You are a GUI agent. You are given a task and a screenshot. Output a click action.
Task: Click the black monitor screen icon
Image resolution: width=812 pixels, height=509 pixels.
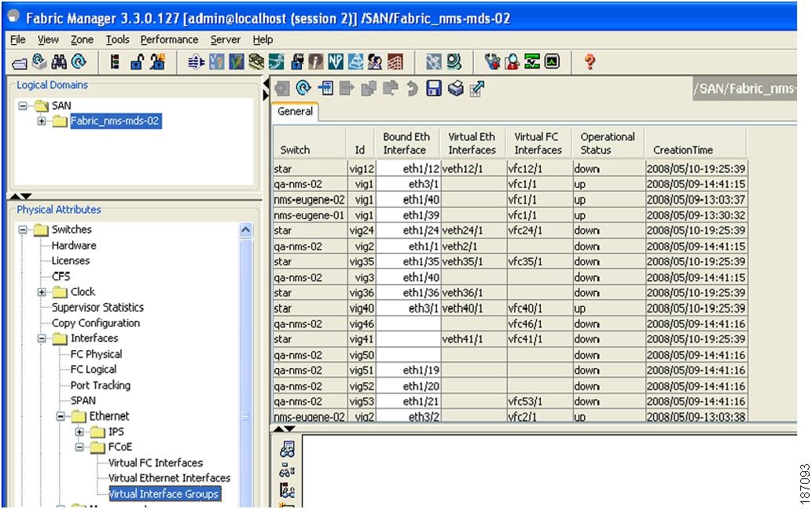552,61
